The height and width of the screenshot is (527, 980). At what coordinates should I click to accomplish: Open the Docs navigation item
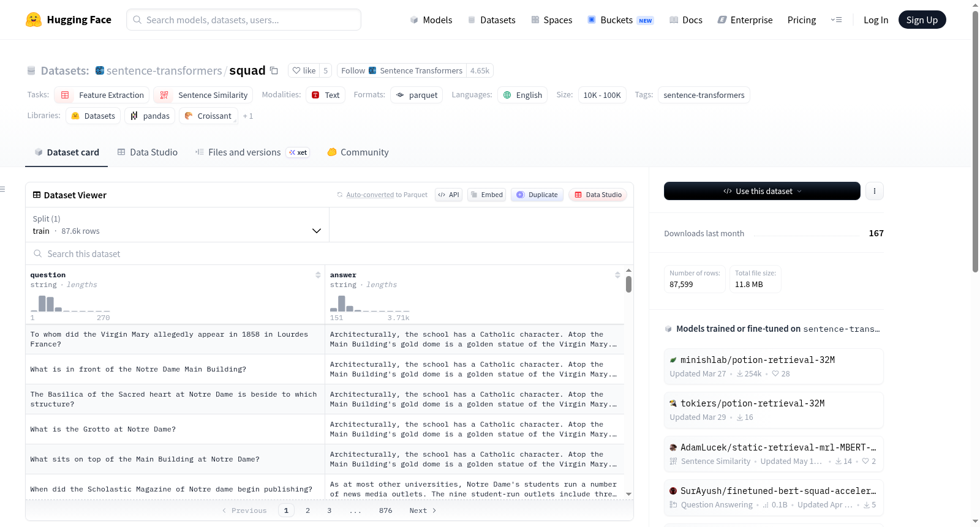click(x=686, y=20)
